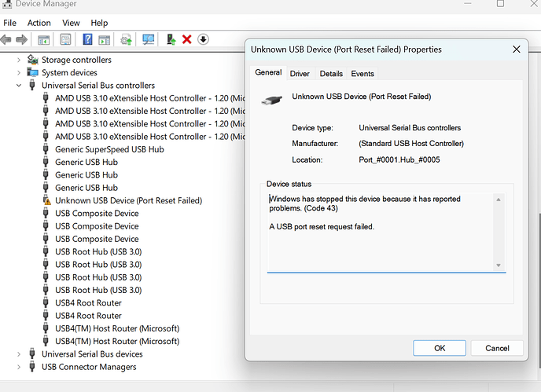
Task: Click the blue Help question mark icon
Action: click(x=87, y=39)
